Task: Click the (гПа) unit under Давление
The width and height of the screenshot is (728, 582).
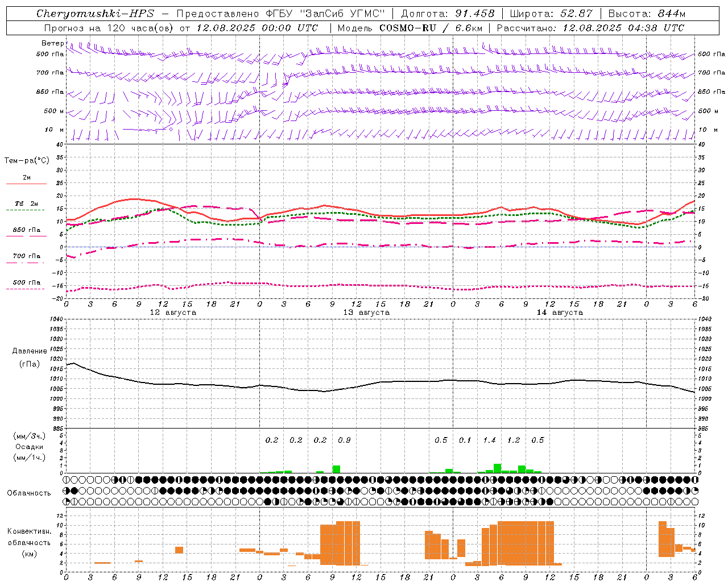Action: click(30, 364)
